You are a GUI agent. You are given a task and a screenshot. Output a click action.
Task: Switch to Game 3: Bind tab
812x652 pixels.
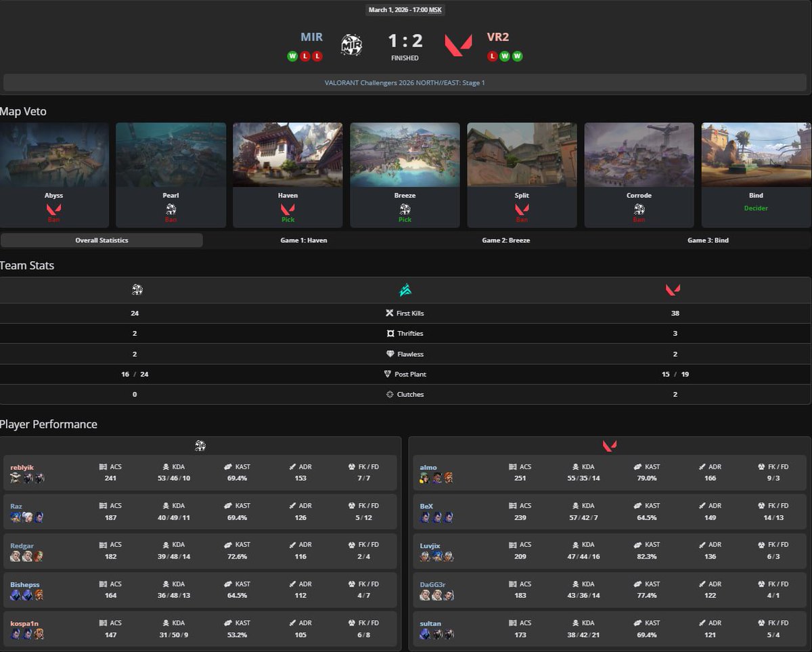(x=708, y=240)
